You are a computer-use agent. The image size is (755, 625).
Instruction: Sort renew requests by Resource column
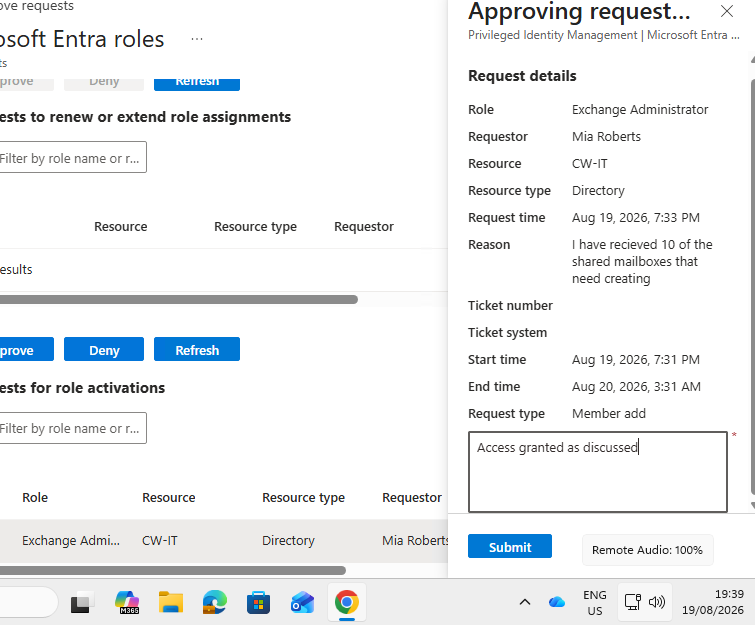(120, 227)
